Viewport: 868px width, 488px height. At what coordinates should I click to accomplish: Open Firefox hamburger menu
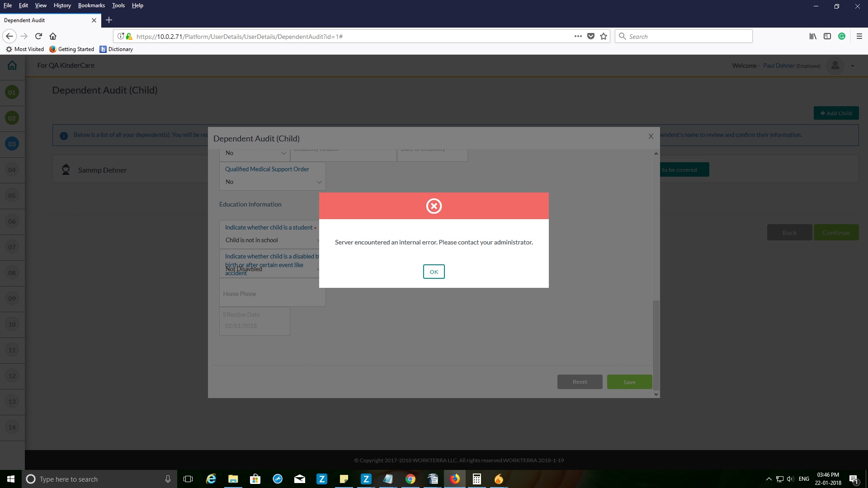point(859,36)
